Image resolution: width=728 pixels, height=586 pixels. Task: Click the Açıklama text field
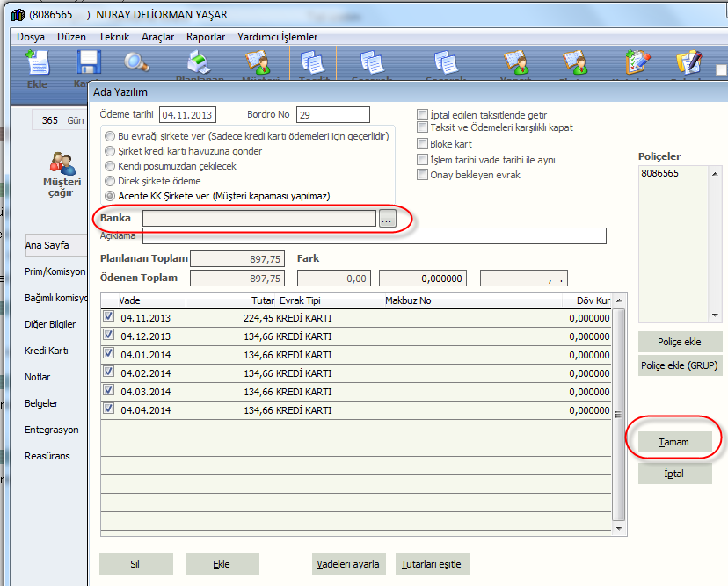tap(375, 235)
